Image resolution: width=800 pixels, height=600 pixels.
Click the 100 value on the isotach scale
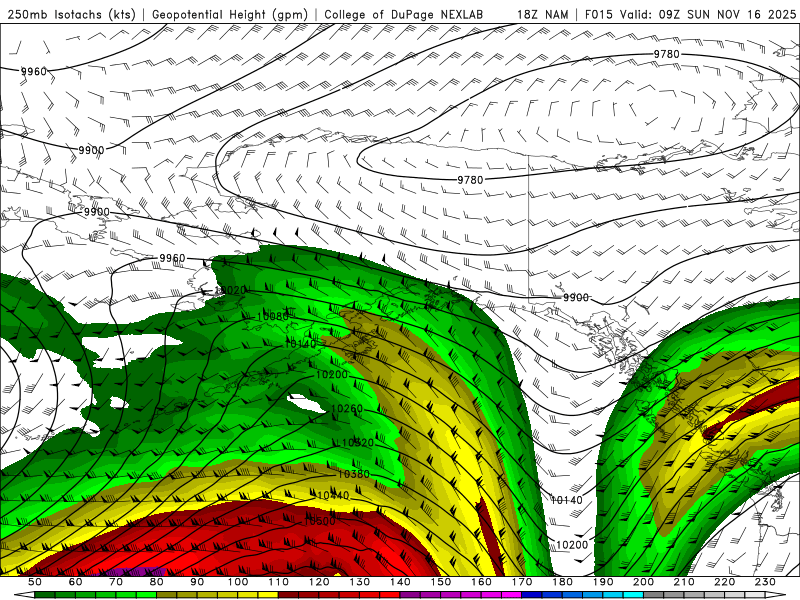tap(238, 582)
